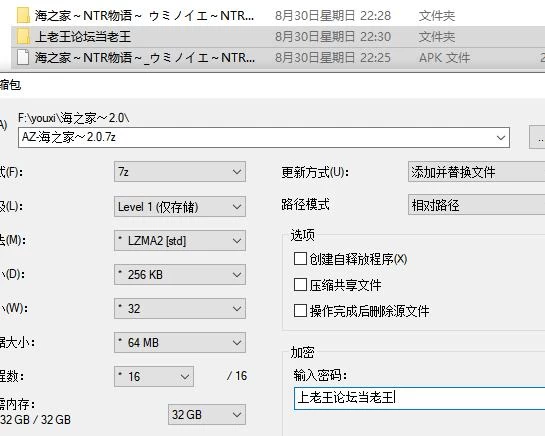Open 路径模式 相对路径 dropdown
Screen dimensions: 545x436
point(477,205)
